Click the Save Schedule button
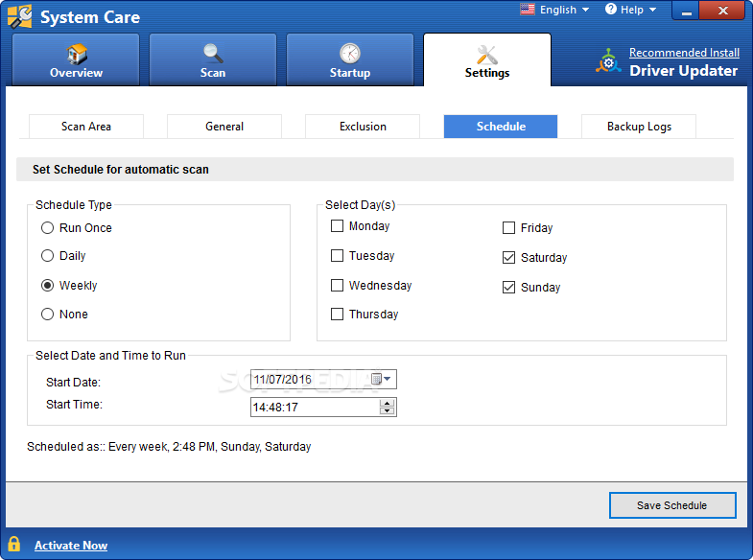This screenshot has height=560, width=753. click(672, 505)
